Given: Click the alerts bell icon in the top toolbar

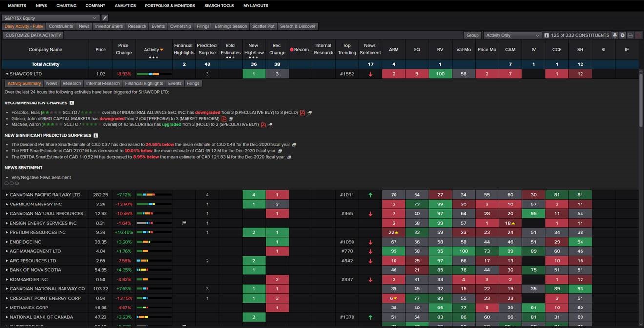Looking at the screenshot, I should click(615, 35).
